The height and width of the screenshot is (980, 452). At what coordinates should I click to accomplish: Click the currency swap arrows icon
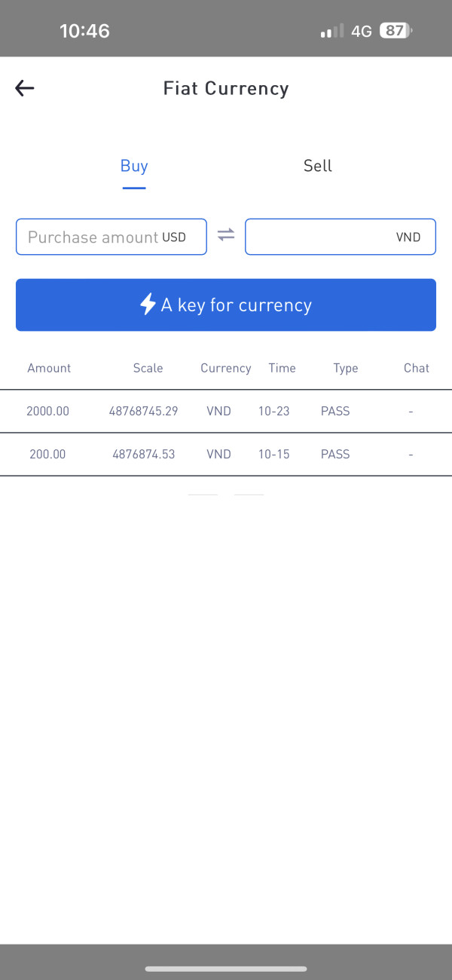tap(226, 236)
